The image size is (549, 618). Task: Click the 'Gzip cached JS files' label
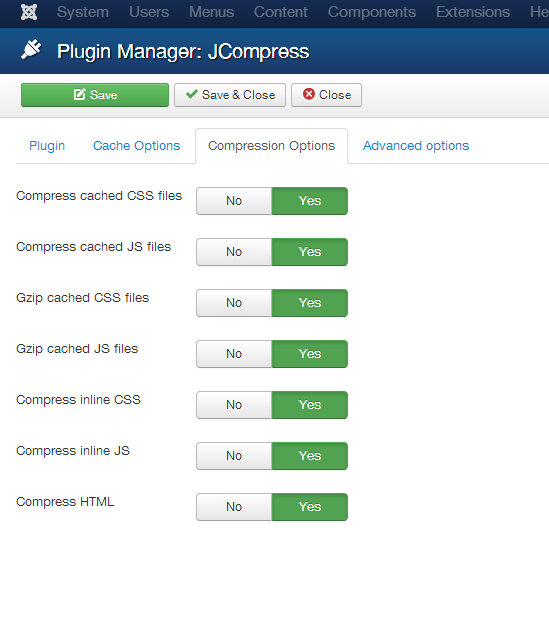(x=77, y=349)
